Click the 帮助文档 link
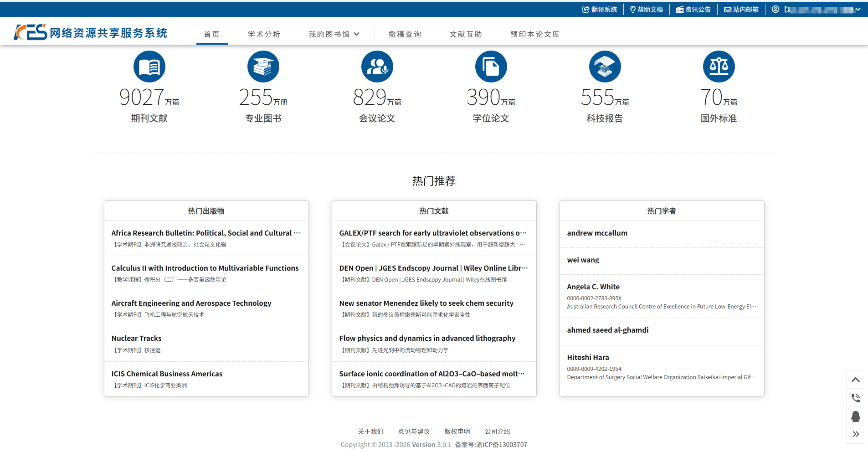This screenshot has width=868, height=452. 650,10
